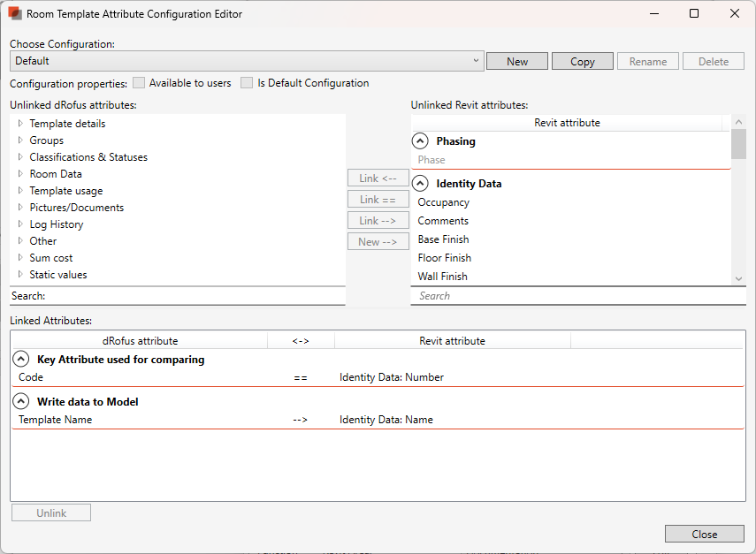Open the Choose Configuration dropdown
Viewport: 756px width, 554px height.
click(476, 61)
